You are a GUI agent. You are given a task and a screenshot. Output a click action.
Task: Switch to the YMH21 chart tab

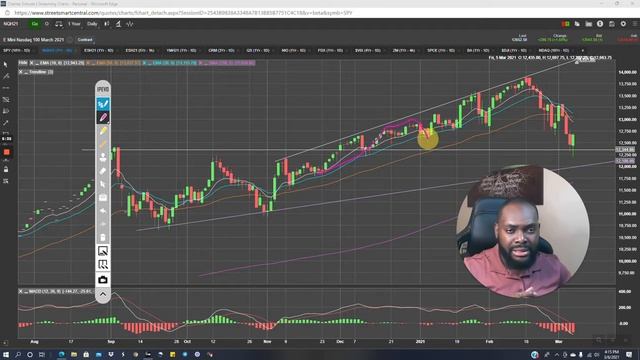(181, 51)
